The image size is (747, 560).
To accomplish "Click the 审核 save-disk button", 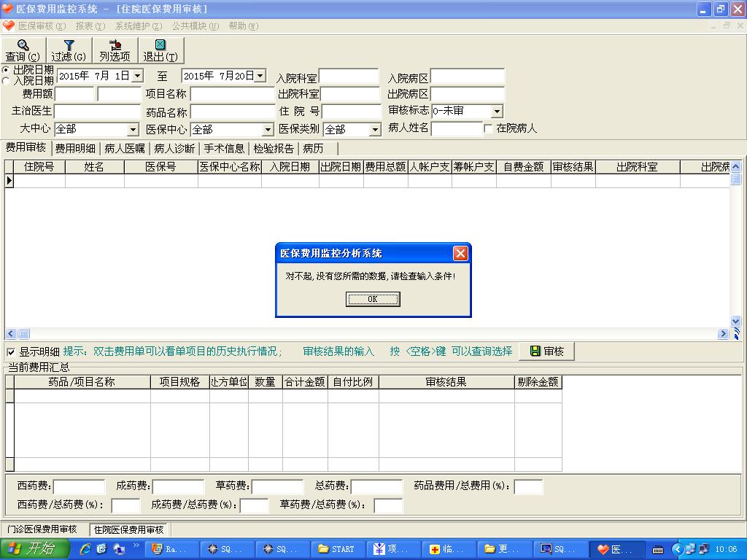I will click(546, 351).
